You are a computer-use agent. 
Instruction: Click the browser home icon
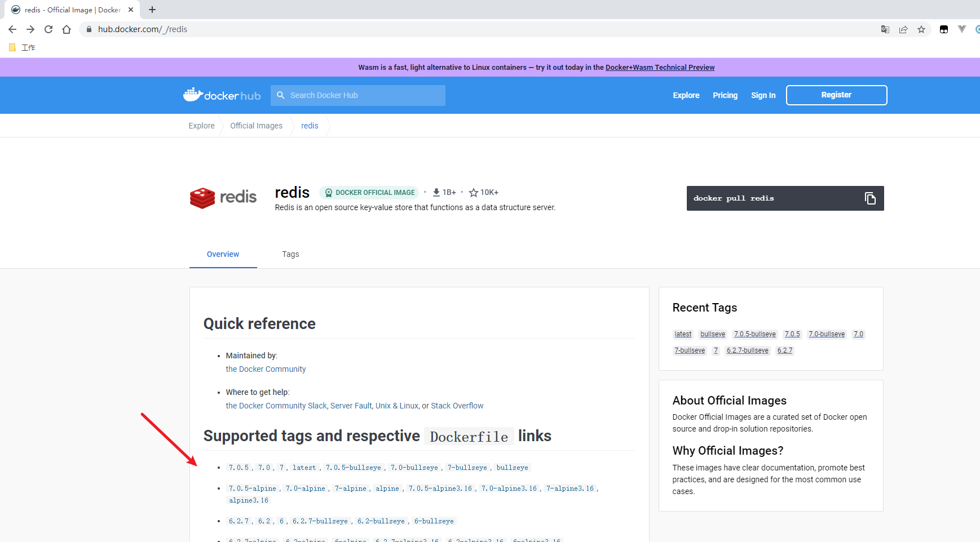click(x=67, y=29)
